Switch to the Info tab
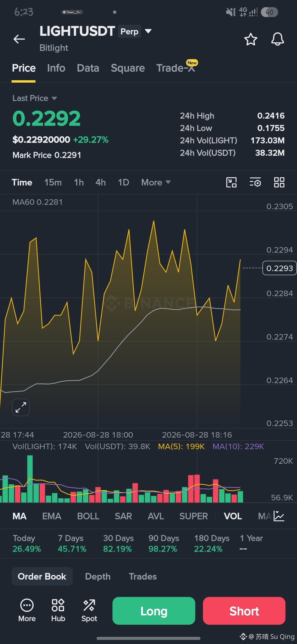Screen dimensions: 297x644 click(56, 68)
